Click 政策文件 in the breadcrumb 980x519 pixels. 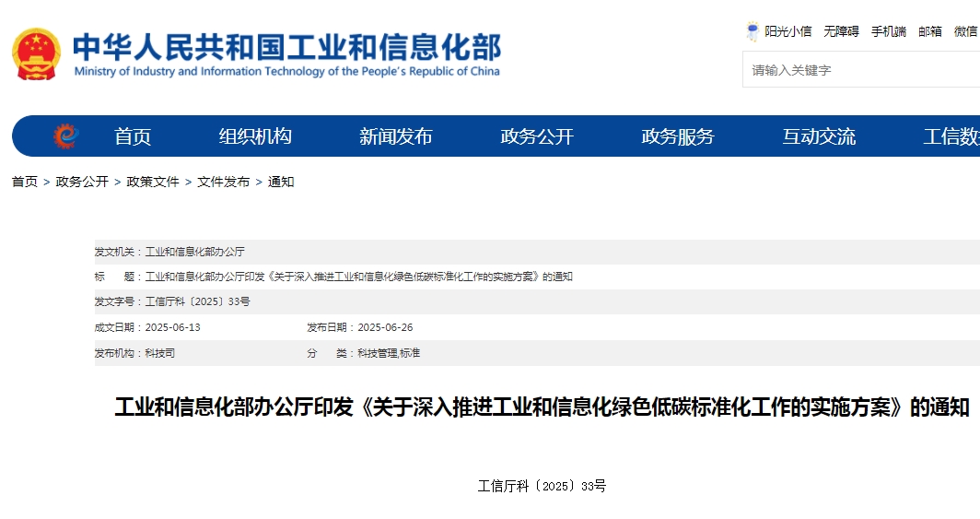tap(153, 182)
